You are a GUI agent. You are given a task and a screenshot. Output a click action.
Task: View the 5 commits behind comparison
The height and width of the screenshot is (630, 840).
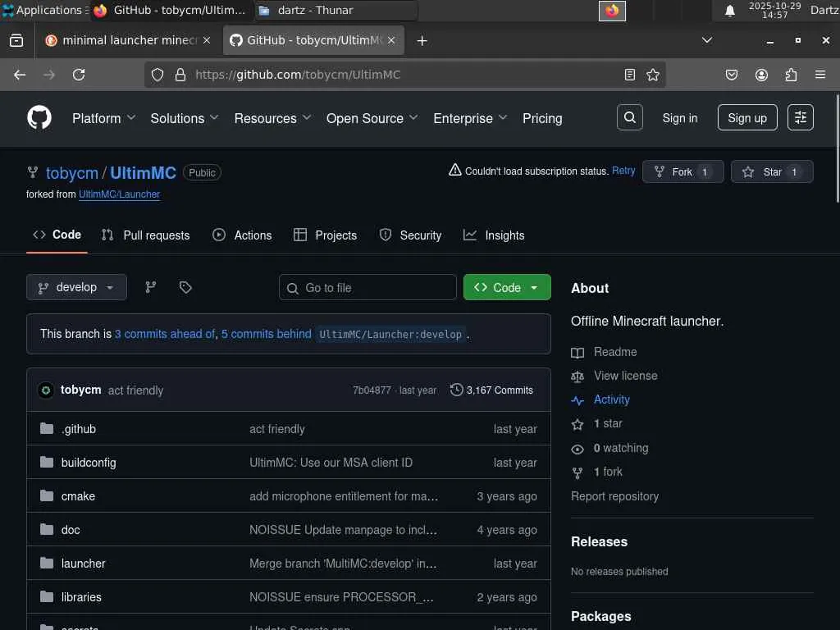(x=267, y=335)
